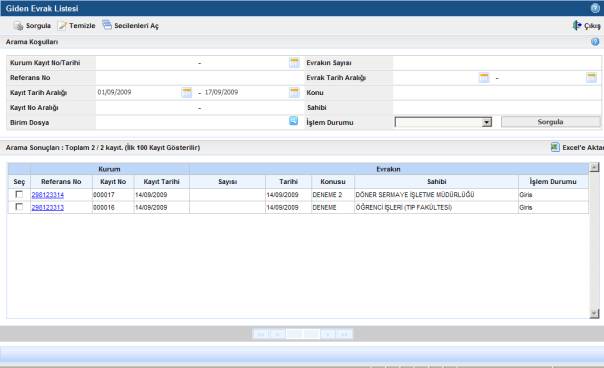Open calendar for Evrak Tarih Aralığı start
The image size is (604, 368).
tap(484, 77)
